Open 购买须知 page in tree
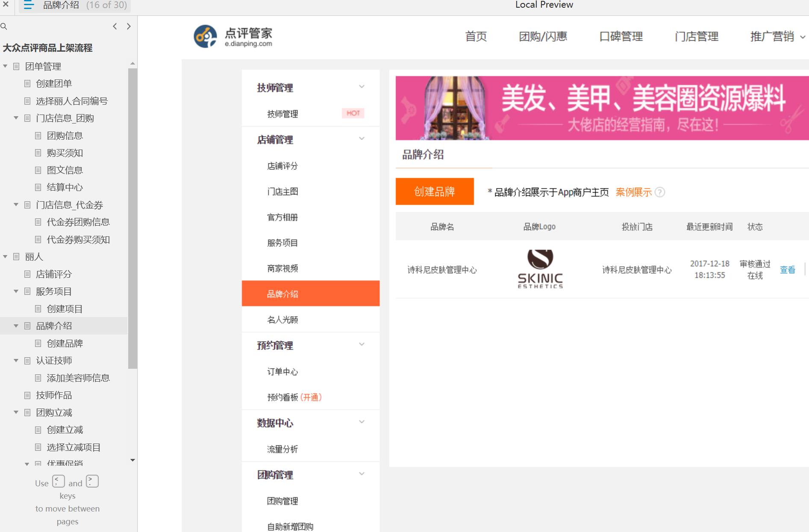 [x=64, y=153]
